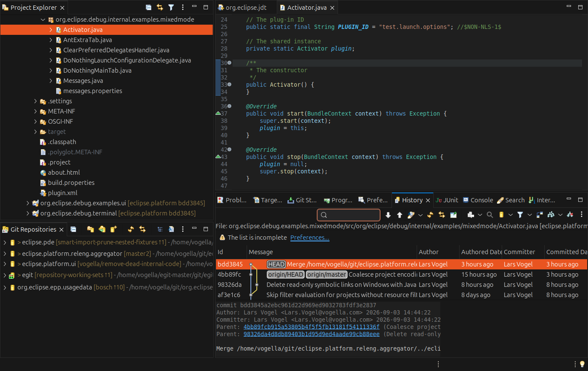This screenshot has width=588, height=371.
Task: Select build.properties file
Action: [x=71, y=183]
